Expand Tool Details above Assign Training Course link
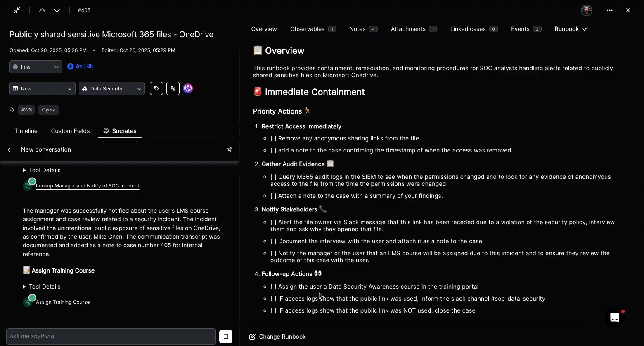644x346 pixels. coord(42,287)
